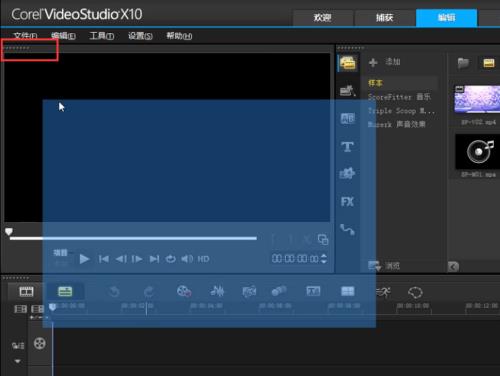Step to the previous frame
The width and height of the screenshot is (500, 376).
click(x=121, y=259)
